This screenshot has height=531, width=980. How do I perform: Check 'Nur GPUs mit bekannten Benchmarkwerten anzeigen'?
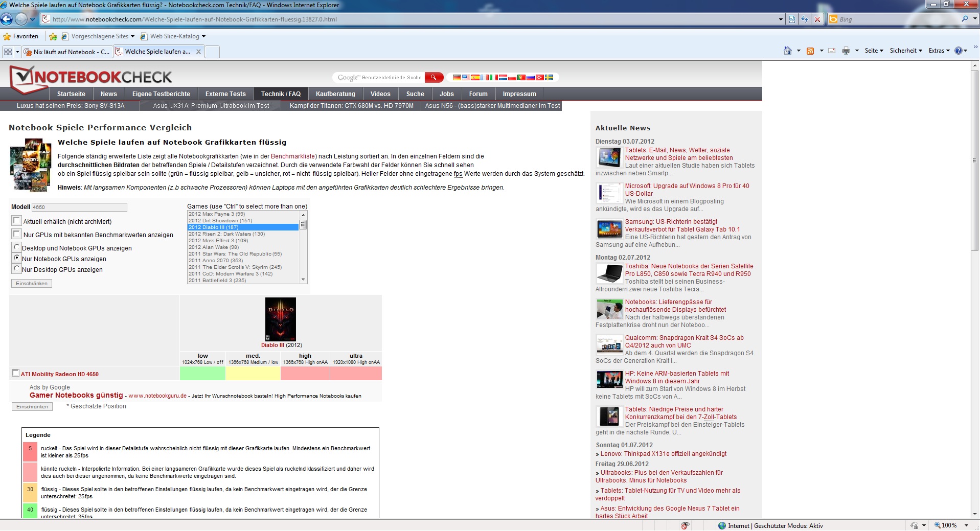point(16,234)
